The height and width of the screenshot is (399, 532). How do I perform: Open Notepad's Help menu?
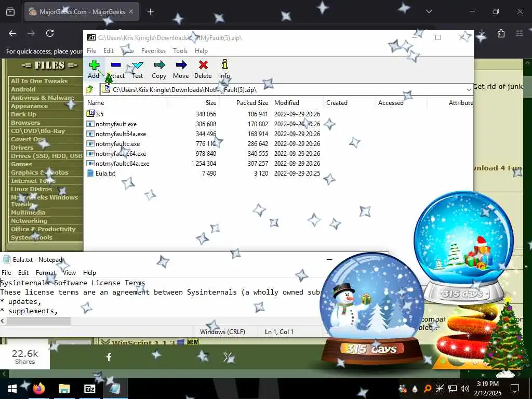(89, 273)
